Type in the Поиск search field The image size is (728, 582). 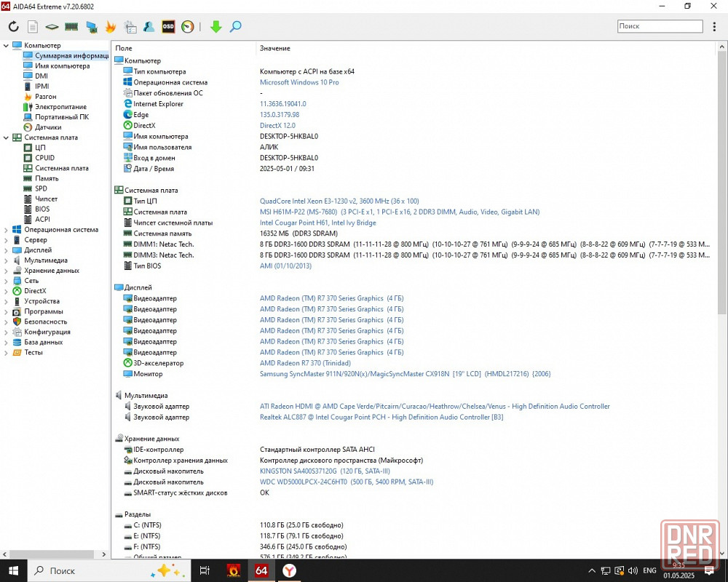(660, 26)
